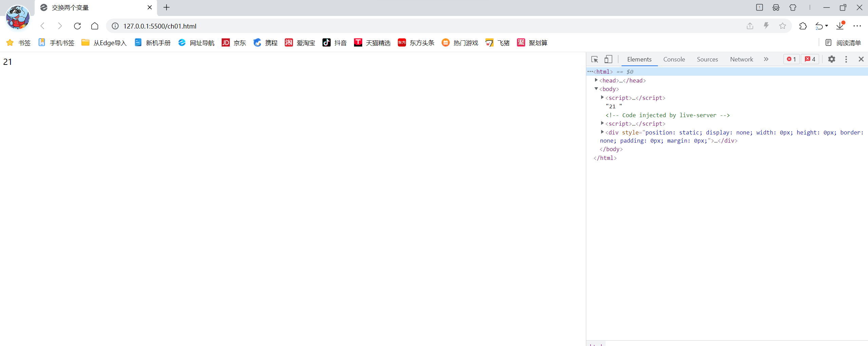Open the skin shirt icon in title bar
This screenshot has width=868, height=346.
point(793,7)
